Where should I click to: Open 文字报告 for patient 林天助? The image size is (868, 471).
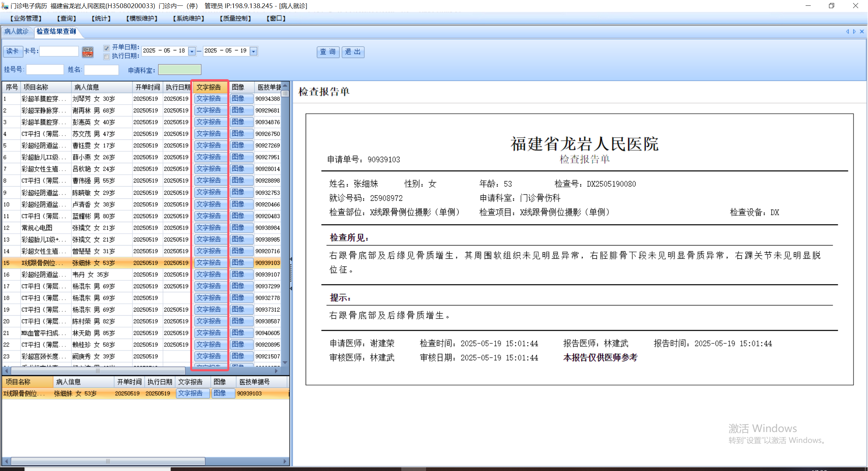[x=210, y=333]
